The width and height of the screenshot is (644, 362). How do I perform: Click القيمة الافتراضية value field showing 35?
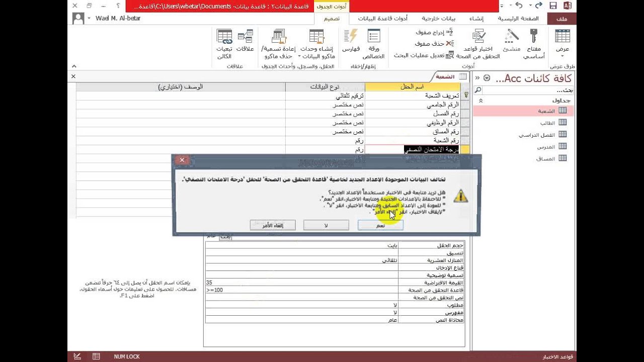click(x=302, y=283)
